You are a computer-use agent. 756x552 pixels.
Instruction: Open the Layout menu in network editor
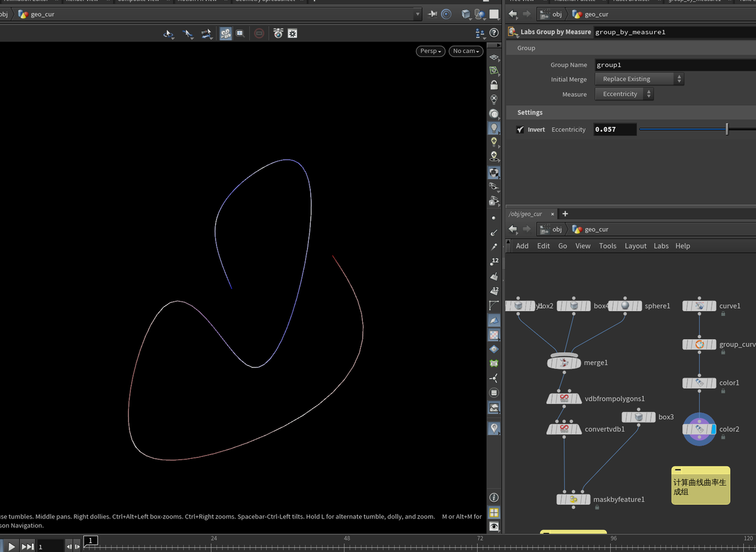click(x=635, y=246)
